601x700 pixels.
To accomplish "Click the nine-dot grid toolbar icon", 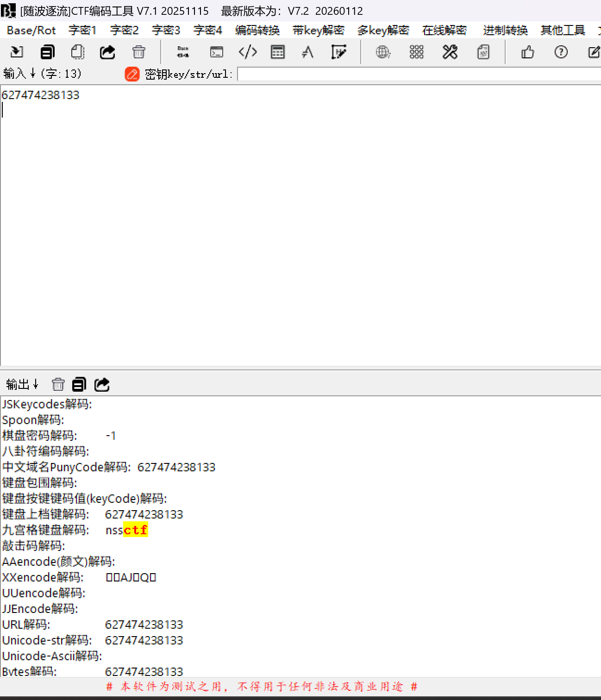I will point(416,52).
